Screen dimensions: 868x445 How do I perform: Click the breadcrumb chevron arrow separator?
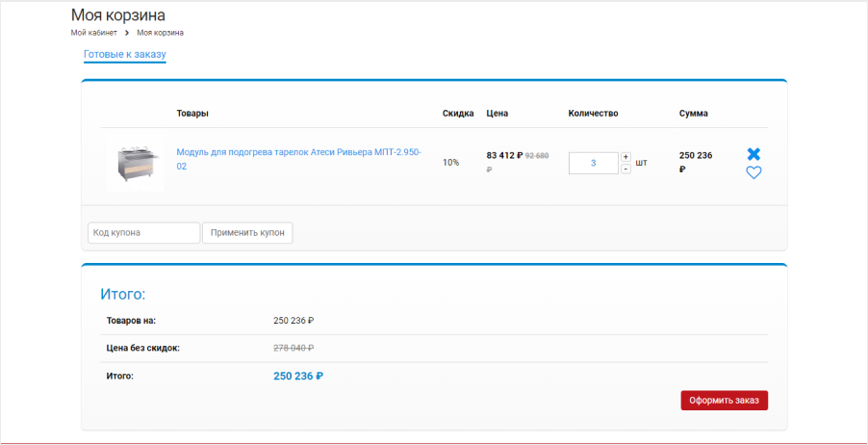coord(127,33)
